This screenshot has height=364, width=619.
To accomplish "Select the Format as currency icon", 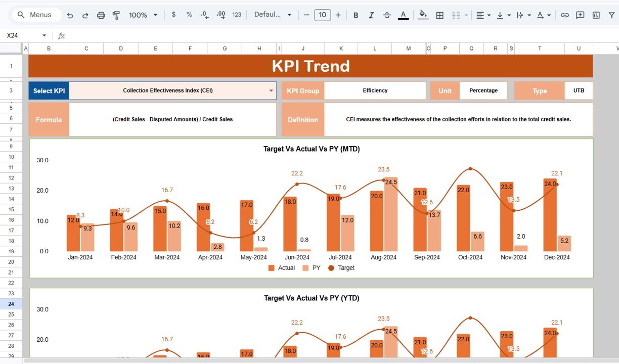I will point(173,15).
